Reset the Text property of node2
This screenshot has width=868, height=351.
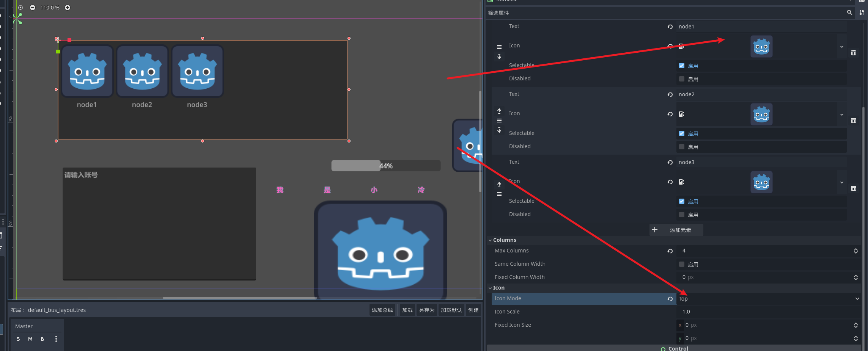tap(670, 94)
